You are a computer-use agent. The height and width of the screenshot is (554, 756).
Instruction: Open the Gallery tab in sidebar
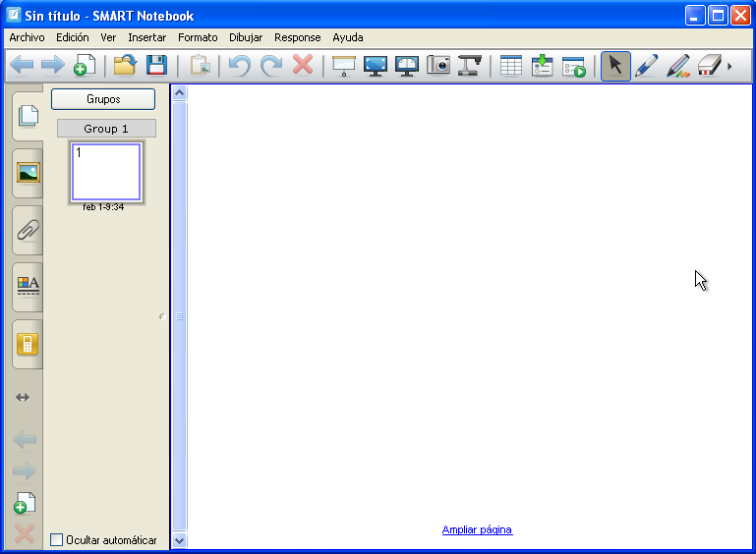(x=28, y=173)
